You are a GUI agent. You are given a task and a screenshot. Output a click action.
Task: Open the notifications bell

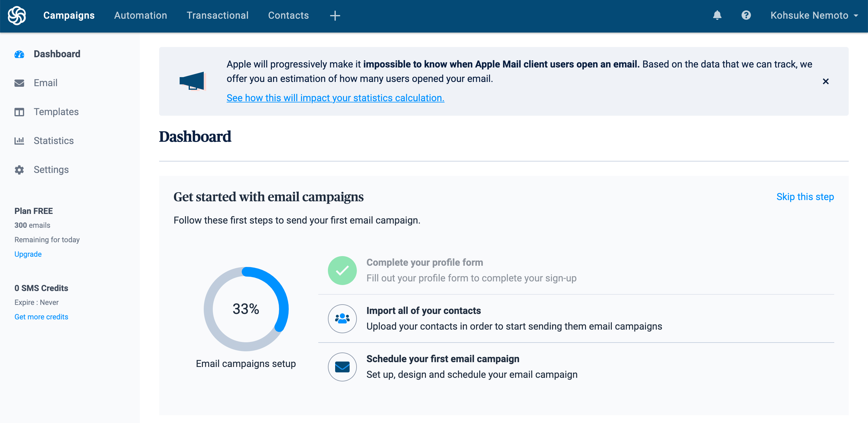pyautogui.click(x=717, y=15)
